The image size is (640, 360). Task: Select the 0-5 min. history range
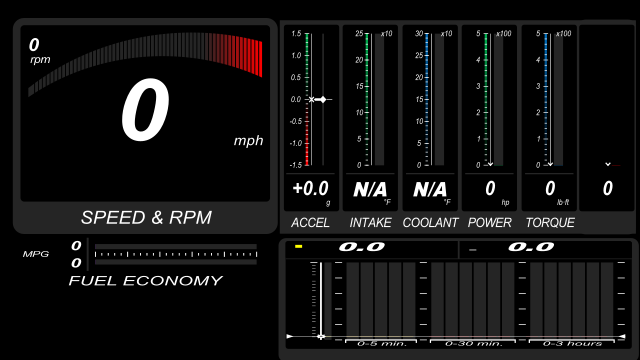381,343
